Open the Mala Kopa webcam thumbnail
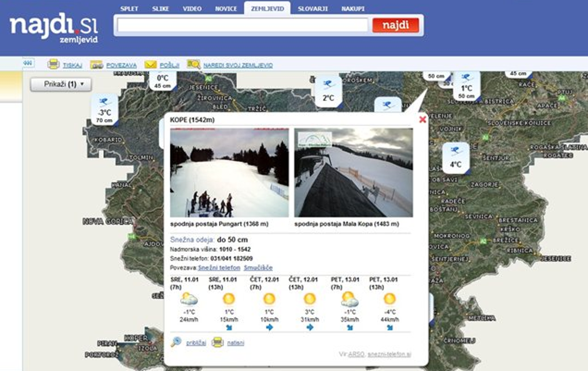The image size is (588, 371). (354, 173)
